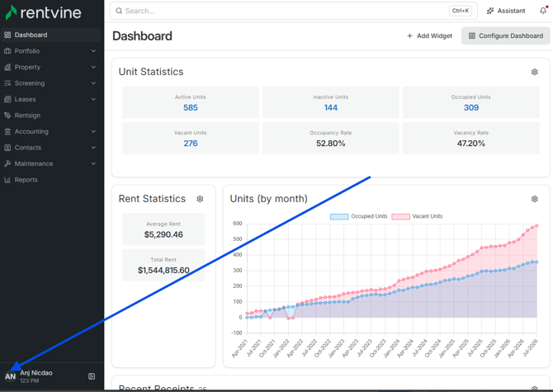Expand the Maintenance menu chevron

pyautogui.click(x=93, y=163)
